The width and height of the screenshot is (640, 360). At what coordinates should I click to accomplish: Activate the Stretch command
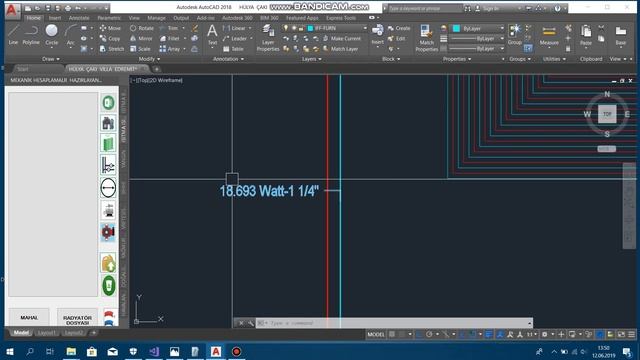111,49
